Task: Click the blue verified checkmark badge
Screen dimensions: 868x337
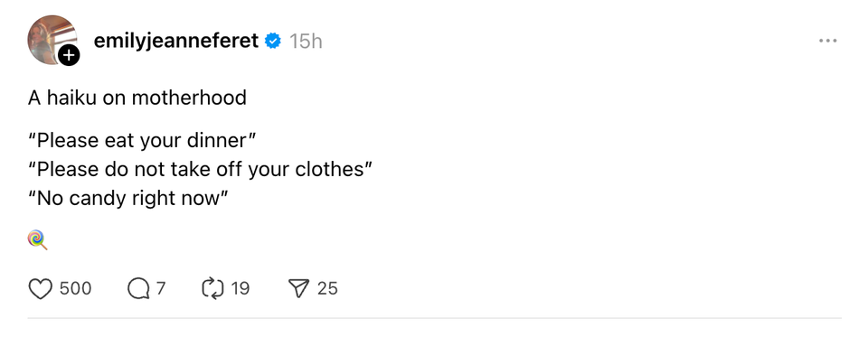Action: pos(272,41)
